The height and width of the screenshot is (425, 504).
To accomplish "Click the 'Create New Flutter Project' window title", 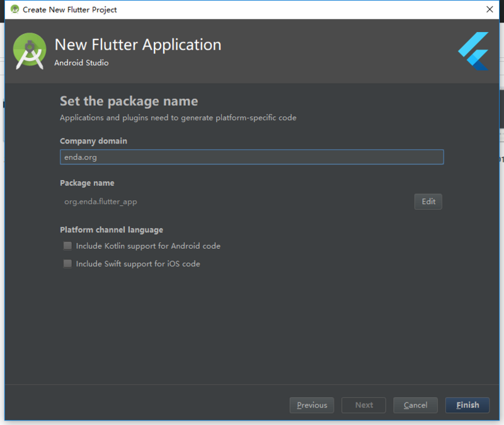I will pos(70,9).
